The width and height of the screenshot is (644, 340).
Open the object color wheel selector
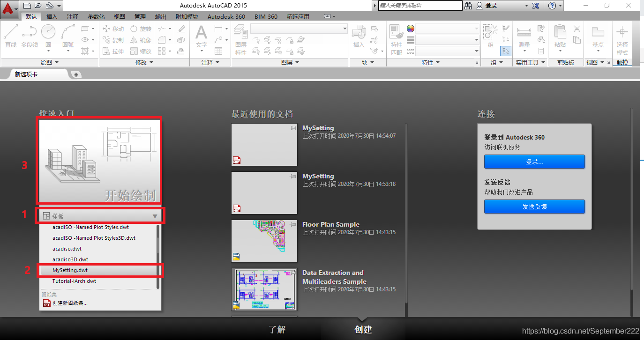click(x=410, y=29)
